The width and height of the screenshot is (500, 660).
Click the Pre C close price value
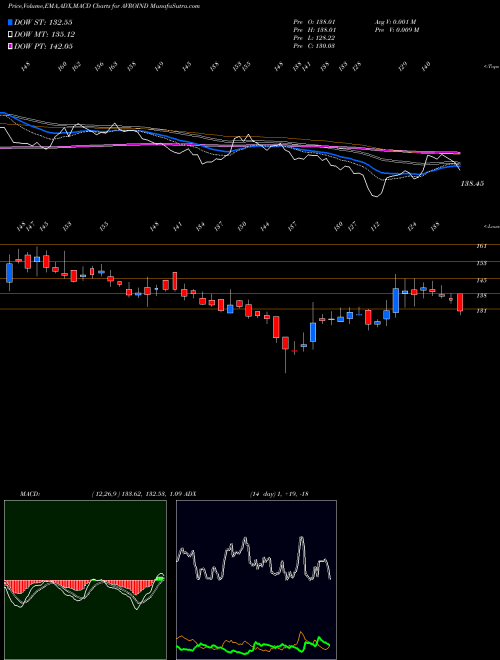[x=327, y=45]
